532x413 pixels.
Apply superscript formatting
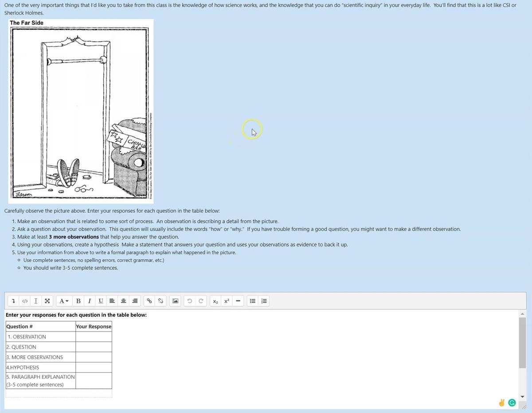[x=227, y=301]
